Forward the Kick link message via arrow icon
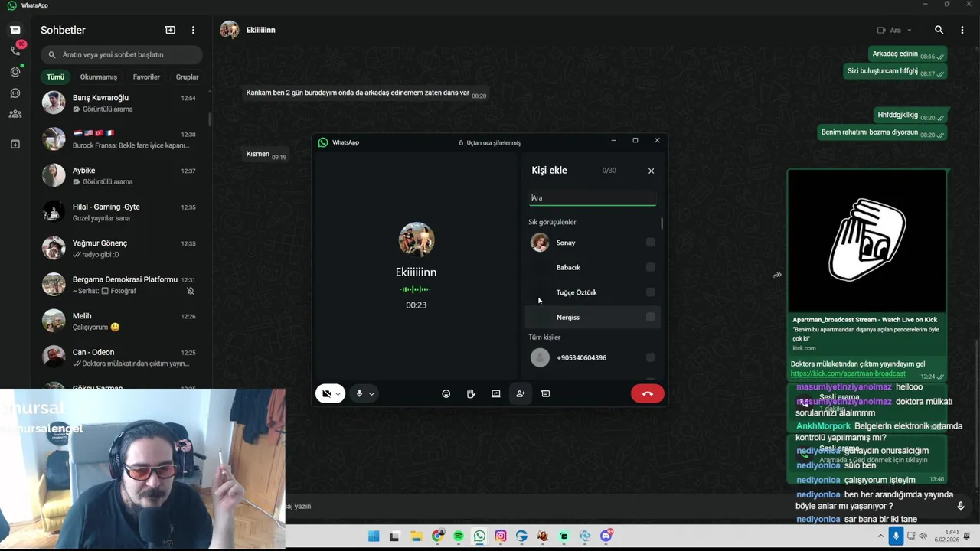This screenshot has width=980, height=551. pyautogui.click(x=777, y=275)
